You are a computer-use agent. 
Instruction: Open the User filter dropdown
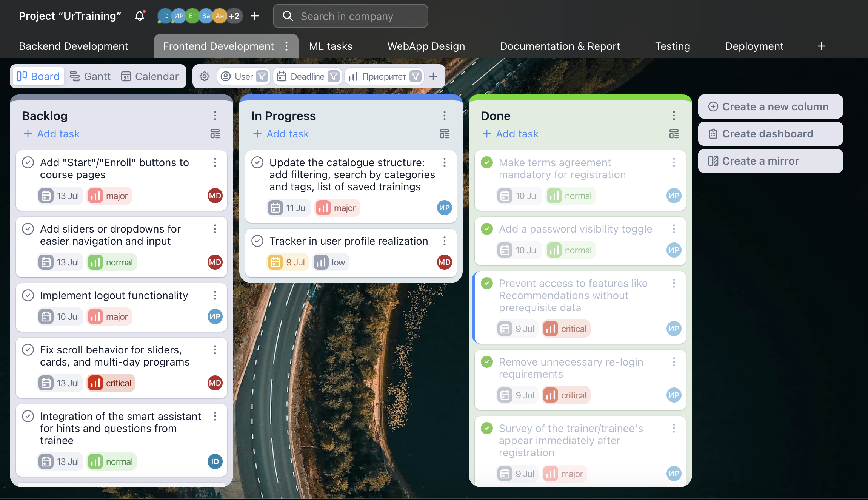pos(262,76)
